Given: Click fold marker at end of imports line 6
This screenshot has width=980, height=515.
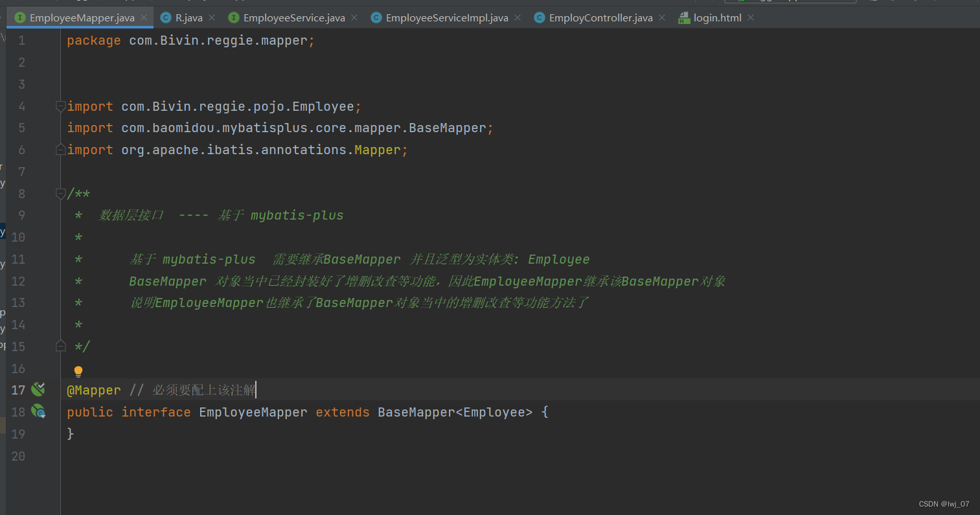Looking at the screenshot, I should (x=61, y=150).
